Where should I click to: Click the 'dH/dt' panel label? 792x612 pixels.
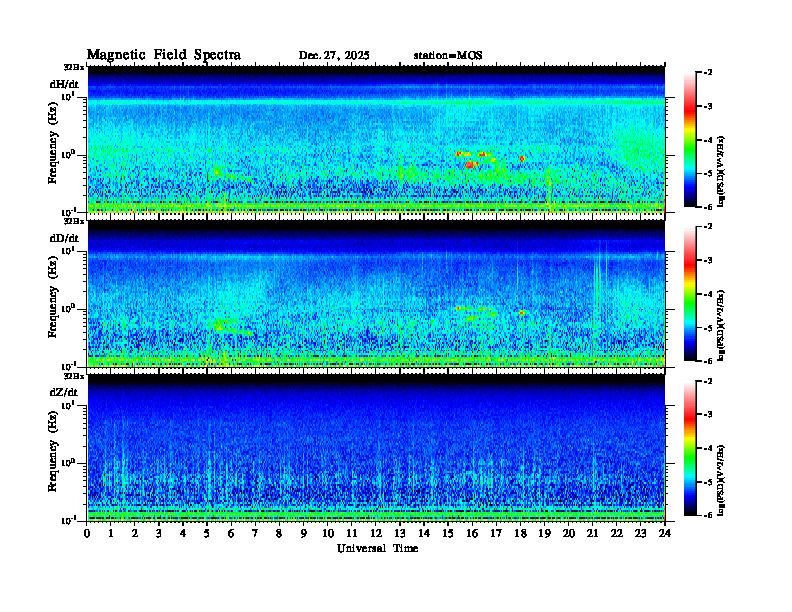coord(64,84)
